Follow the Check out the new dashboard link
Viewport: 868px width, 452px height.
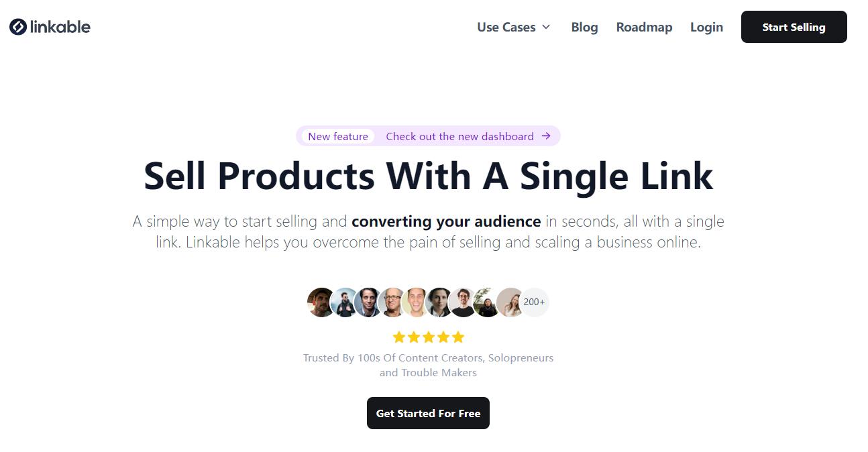[x=459, y=136]
